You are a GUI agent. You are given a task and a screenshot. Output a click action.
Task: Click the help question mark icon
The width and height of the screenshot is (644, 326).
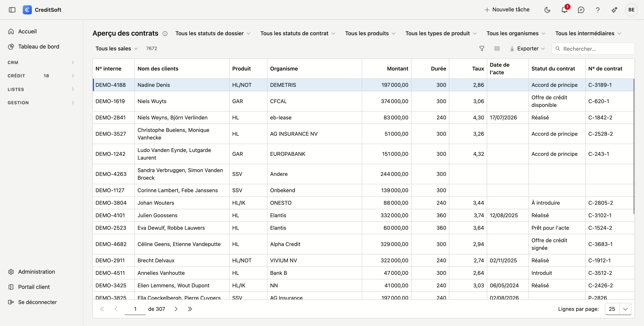pyautogui.click(x=598, y=10)
